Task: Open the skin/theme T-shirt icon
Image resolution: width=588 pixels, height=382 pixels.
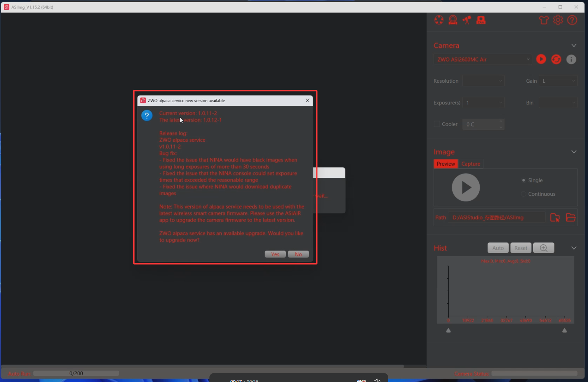Action: [544, 20]
